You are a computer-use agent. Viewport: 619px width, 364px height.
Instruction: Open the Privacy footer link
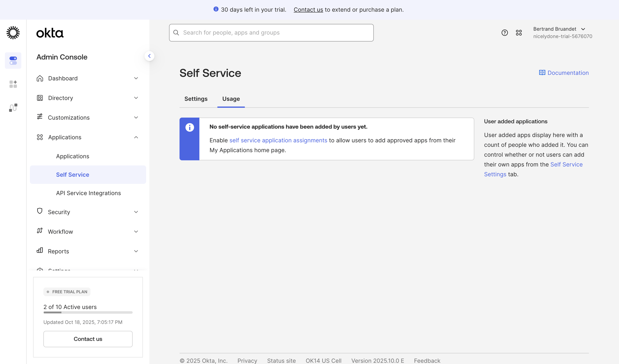[x=247, y=360]
